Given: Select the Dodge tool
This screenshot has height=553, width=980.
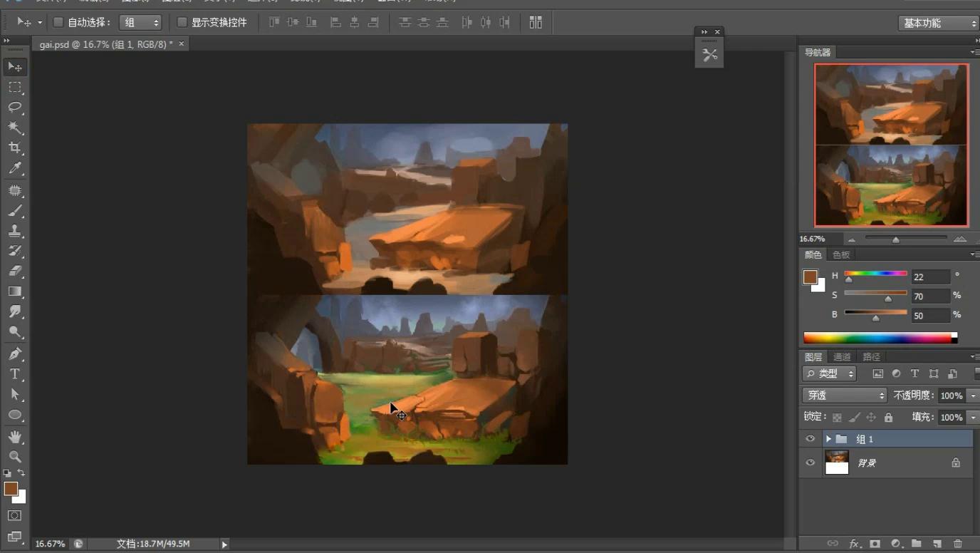Looking at the screenshot, I should [x=15, y=332].
